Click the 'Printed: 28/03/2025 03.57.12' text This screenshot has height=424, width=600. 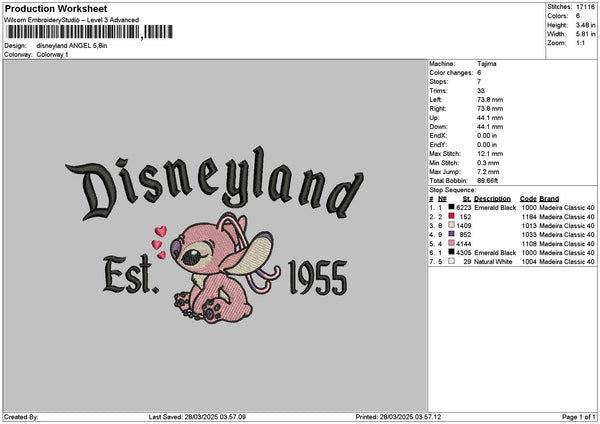pos(398,417)
